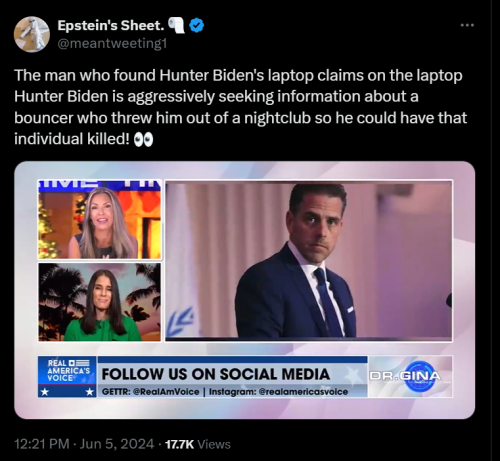Click the blue verified checkmark badge
The width and height of the screenshot is (500, 461).
point(197,26)
